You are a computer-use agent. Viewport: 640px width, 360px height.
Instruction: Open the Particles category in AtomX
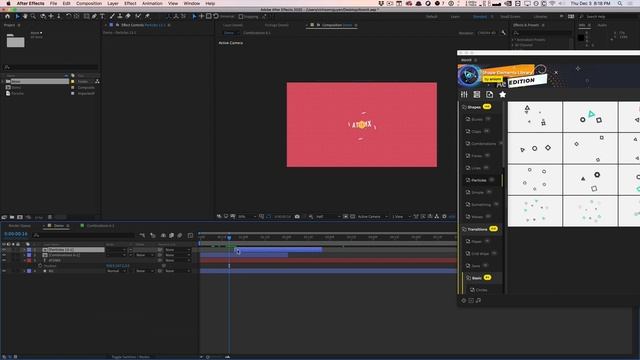click(x=479, y=180)
